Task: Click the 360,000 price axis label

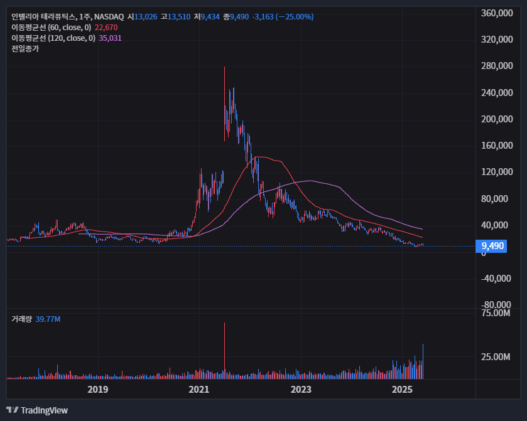Action: [497, 13]
